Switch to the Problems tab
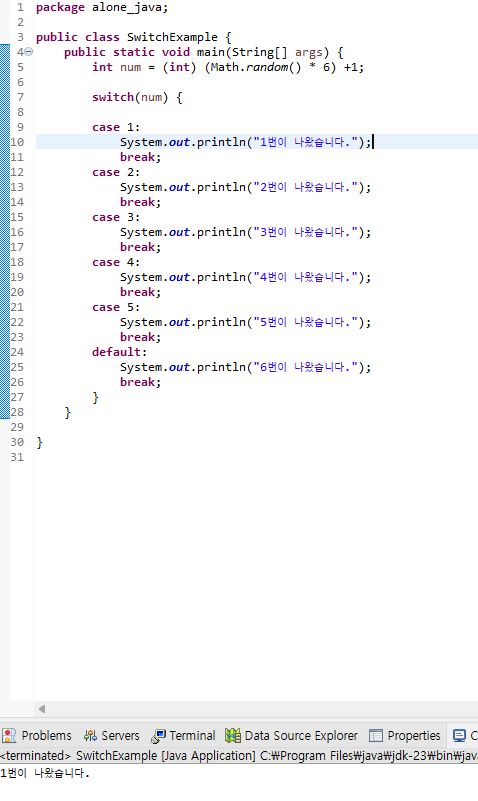Viewport: 478px width, 801px height. coord(37,736)
